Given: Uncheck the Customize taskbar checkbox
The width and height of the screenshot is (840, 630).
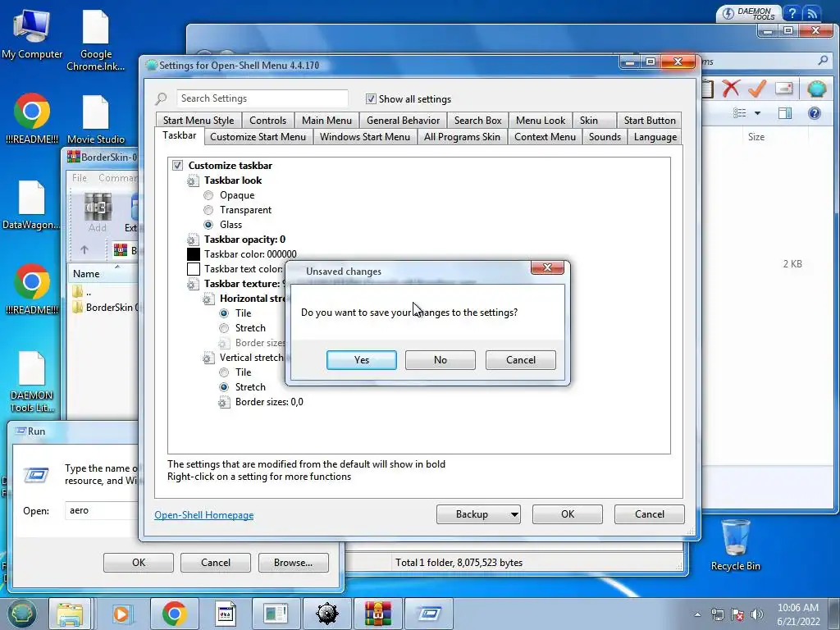Looking at the screenshot, I should [x=177, y=166].
